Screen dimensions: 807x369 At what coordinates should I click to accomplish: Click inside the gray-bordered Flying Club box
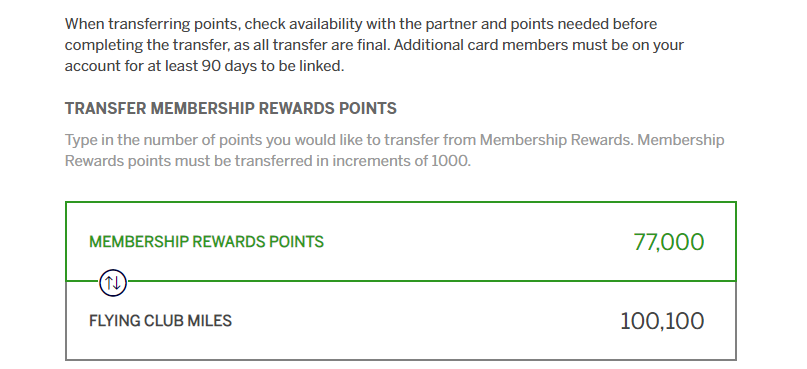click(401, 321)
